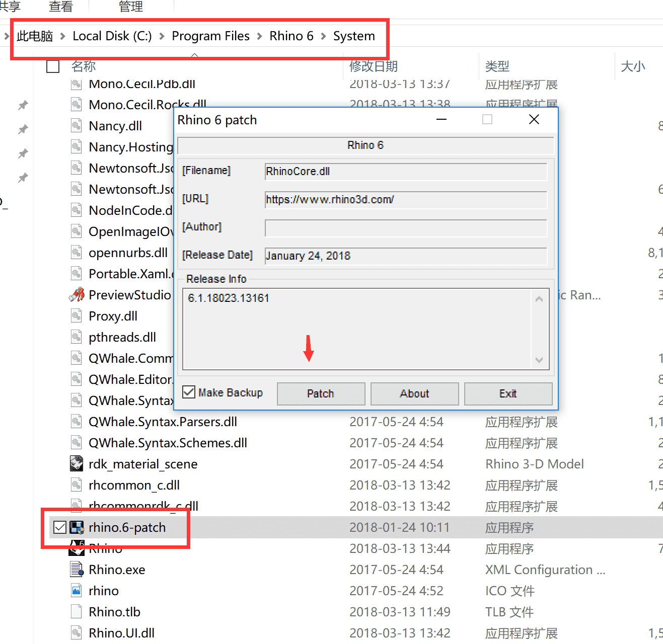663x644 pixels.
Task: Click the blank Rhino.tlb file icon
Action: pyautogui.click(x=77, y=612)
